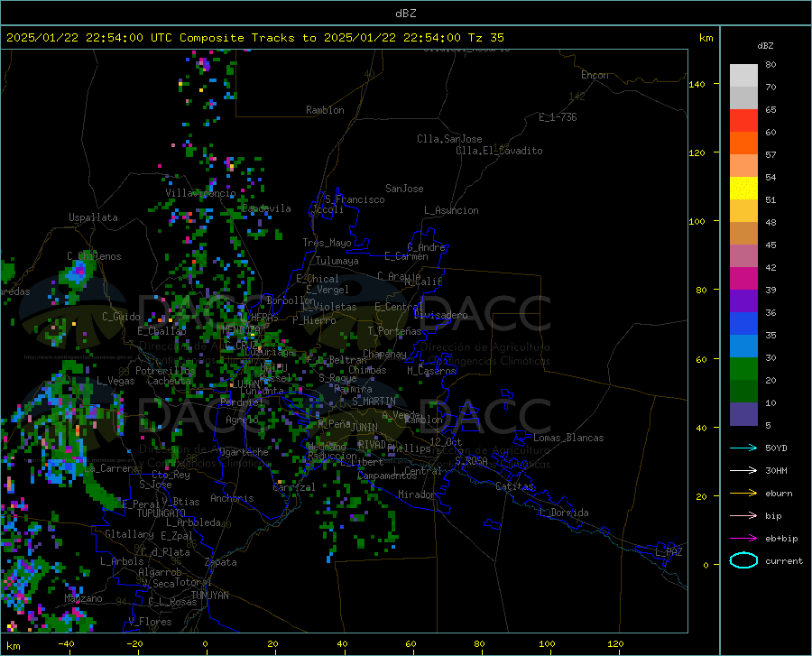Viewport: 812px width, 656px height.
Task: Click the 'E_1-736' map label
Action: point(558,117)
